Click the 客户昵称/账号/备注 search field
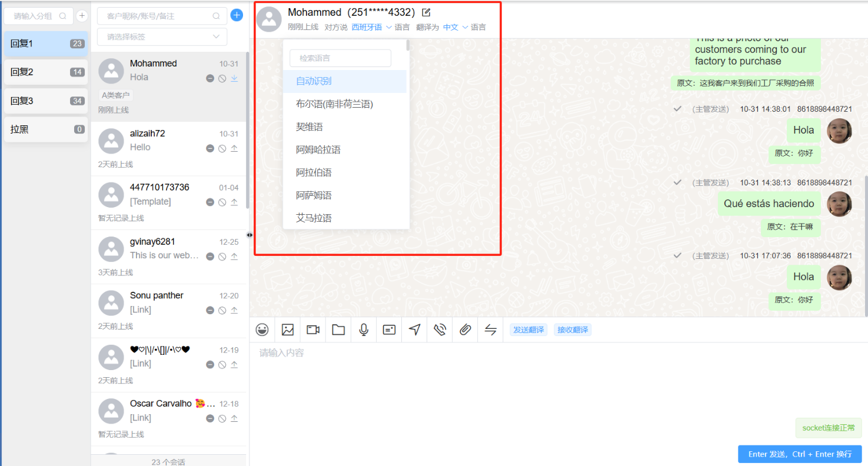This screenshot has height=466, width=868. (x=162, y=16)
